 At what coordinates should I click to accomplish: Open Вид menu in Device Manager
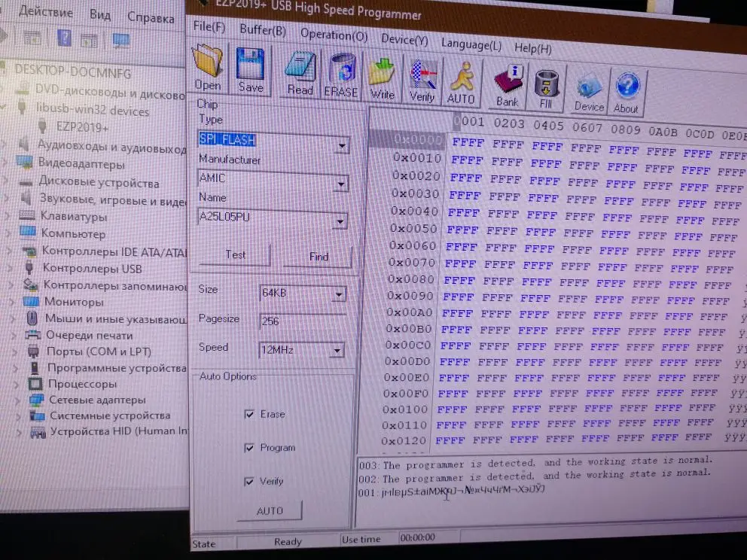click(x=100, y=15)
